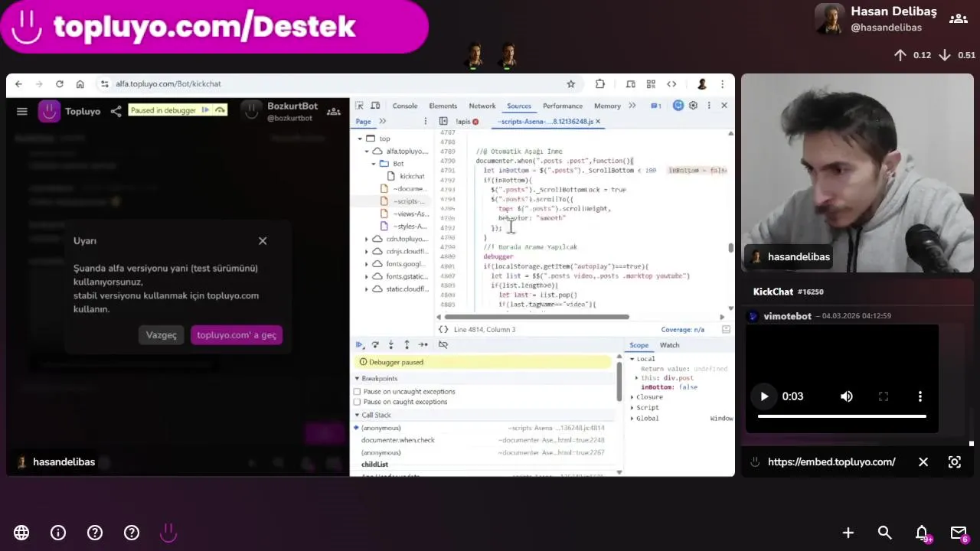980x551 pixels.
Task: Bookmark the page with the star icon
Action: (570, 84)
